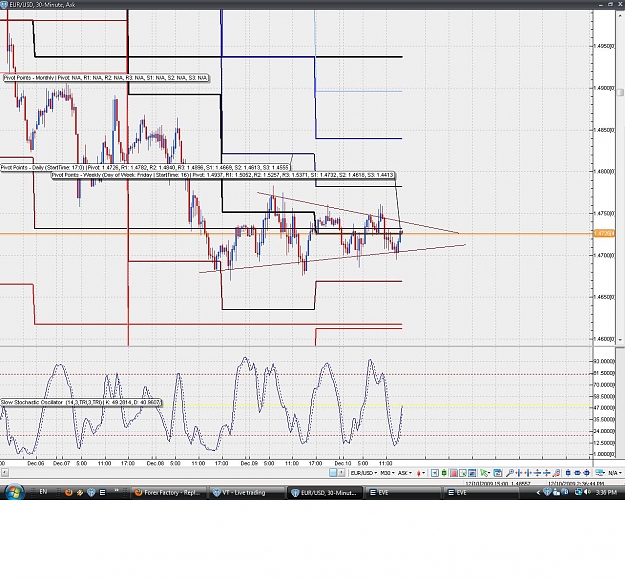Click the blue boxed-X chart icon
This screenshot has height=580, width=625.
pos(434,473)
